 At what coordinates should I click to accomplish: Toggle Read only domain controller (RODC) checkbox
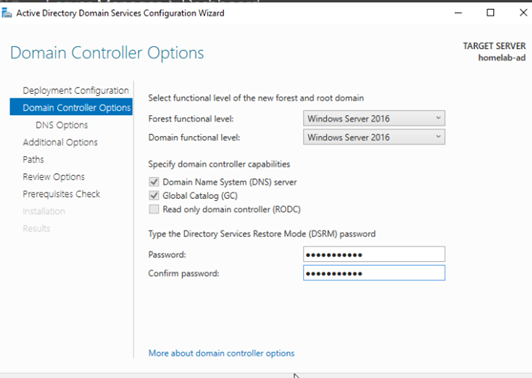[154, 209]
